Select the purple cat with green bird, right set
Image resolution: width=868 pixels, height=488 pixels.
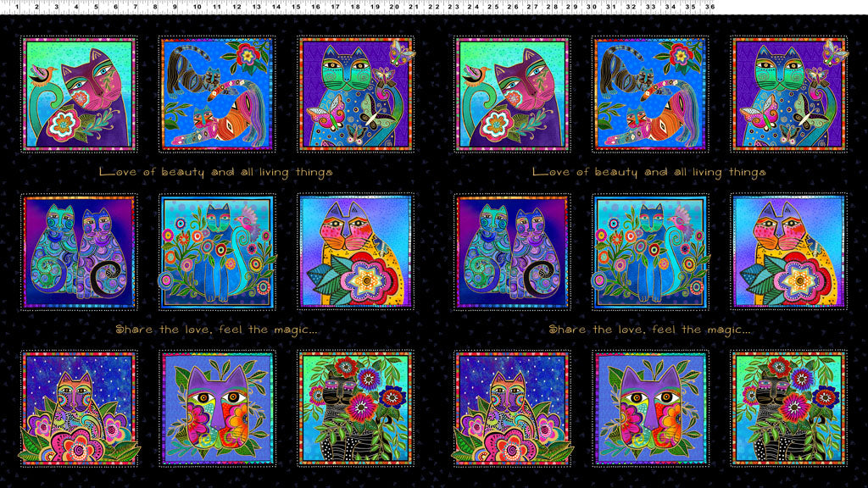tap(512, 94)
